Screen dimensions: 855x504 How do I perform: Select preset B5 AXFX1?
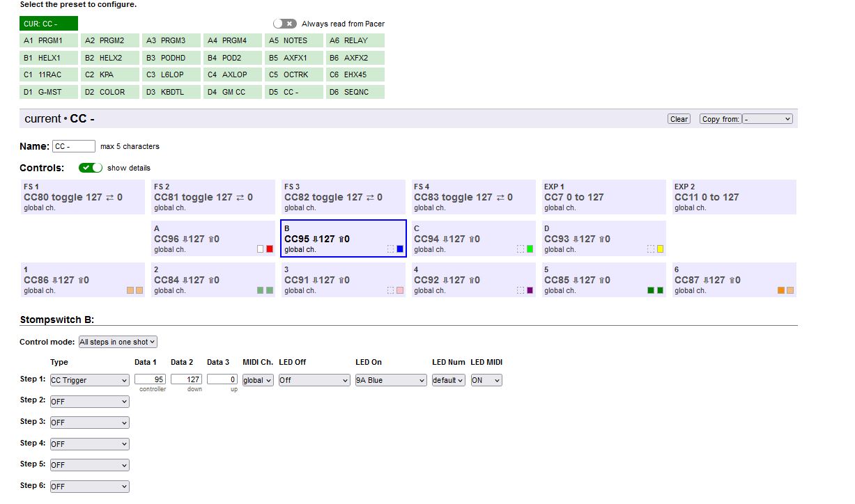click(x=294, y=58)
